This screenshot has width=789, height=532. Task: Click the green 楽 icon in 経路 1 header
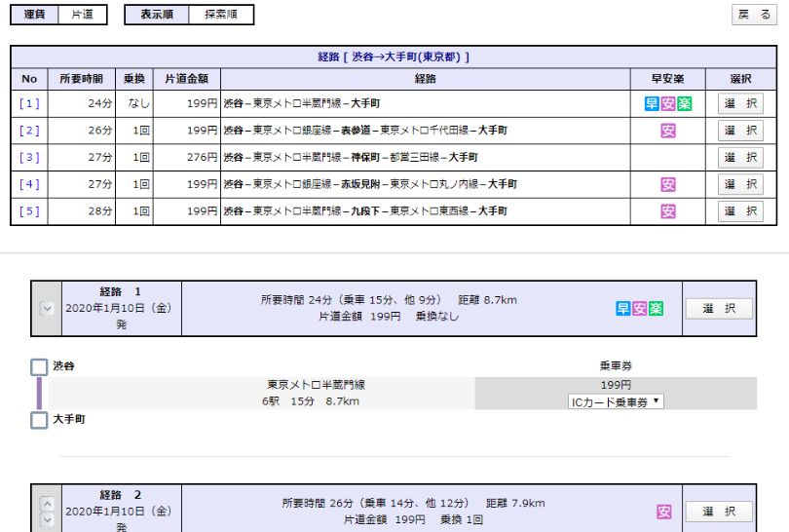coord(656,309)
